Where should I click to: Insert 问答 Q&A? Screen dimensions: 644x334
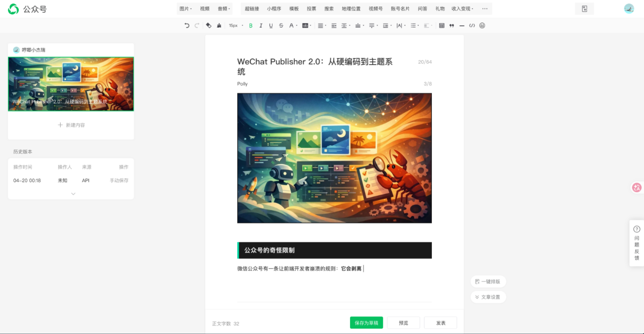pos(423,9)
